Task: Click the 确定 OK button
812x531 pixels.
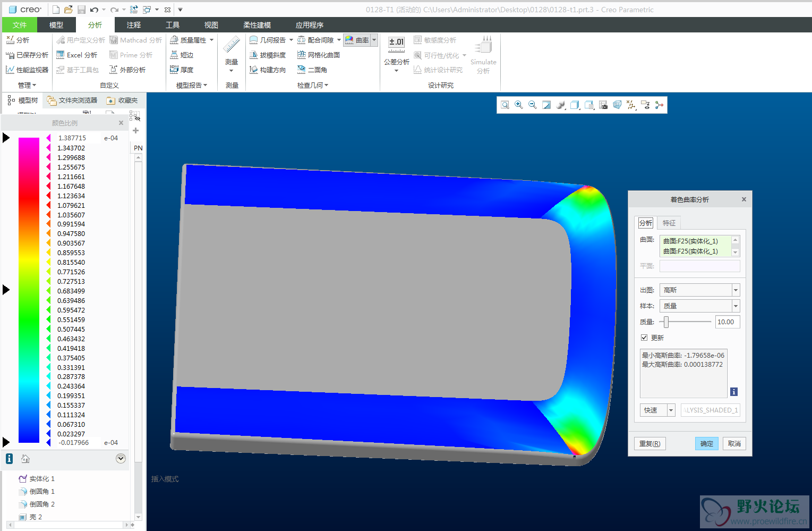Action: 707,443
